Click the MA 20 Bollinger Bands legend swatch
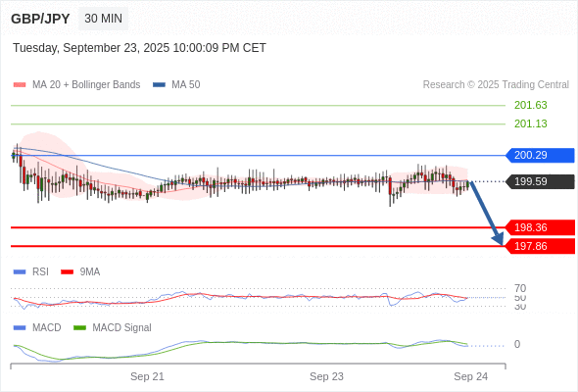Image resolution: width=578 pixels, height=392 pixels. (20, 85)
